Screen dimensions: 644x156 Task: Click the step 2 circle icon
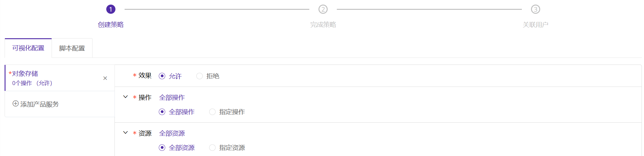pos(323,9)
